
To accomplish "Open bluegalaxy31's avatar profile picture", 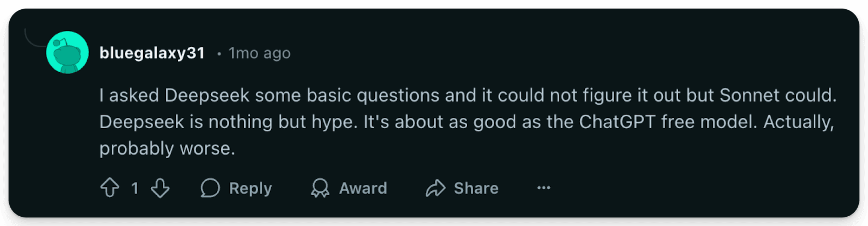I will pyautogui.click(x=67, y=53).
